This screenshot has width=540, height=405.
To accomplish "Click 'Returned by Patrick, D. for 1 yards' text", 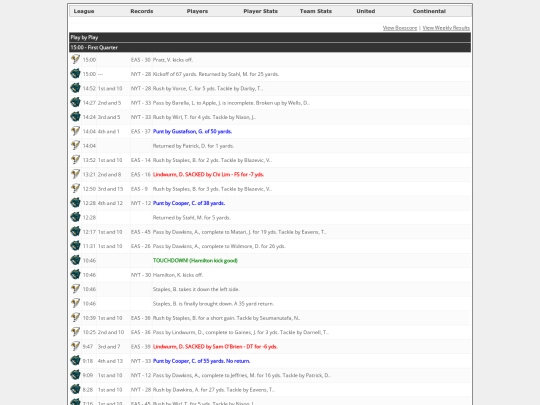I will pyautogui.click(x=193, y=146).
